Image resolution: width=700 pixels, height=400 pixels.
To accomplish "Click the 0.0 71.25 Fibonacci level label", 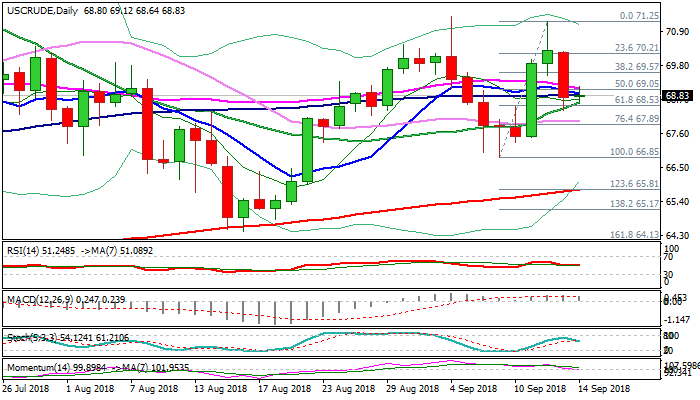I will click(x=639, y=16).
